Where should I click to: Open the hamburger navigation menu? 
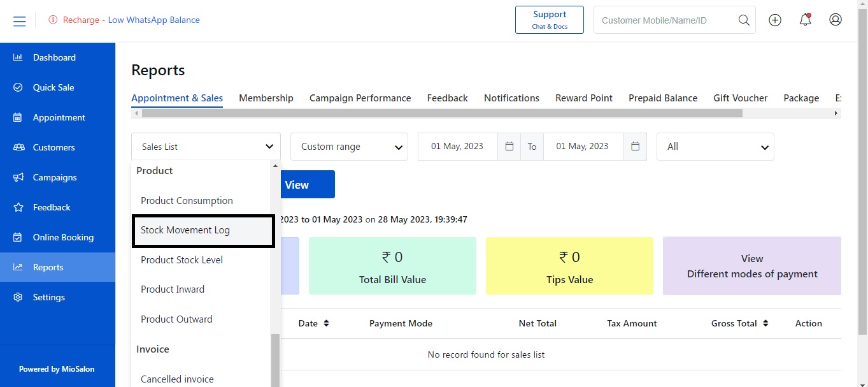pos(19,20)
